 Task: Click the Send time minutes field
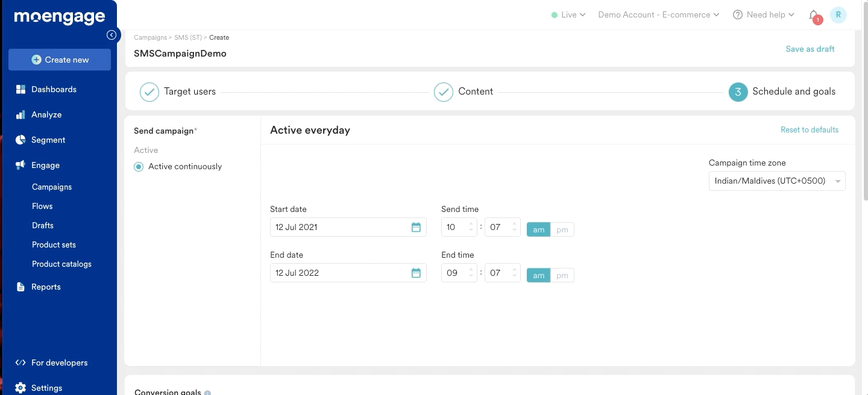pos(502,227)
